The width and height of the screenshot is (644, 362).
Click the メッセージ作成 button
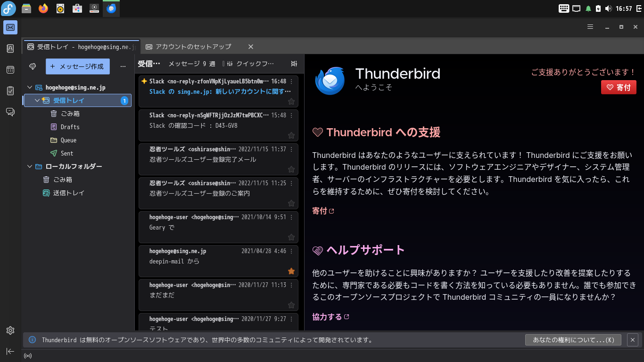78,66
